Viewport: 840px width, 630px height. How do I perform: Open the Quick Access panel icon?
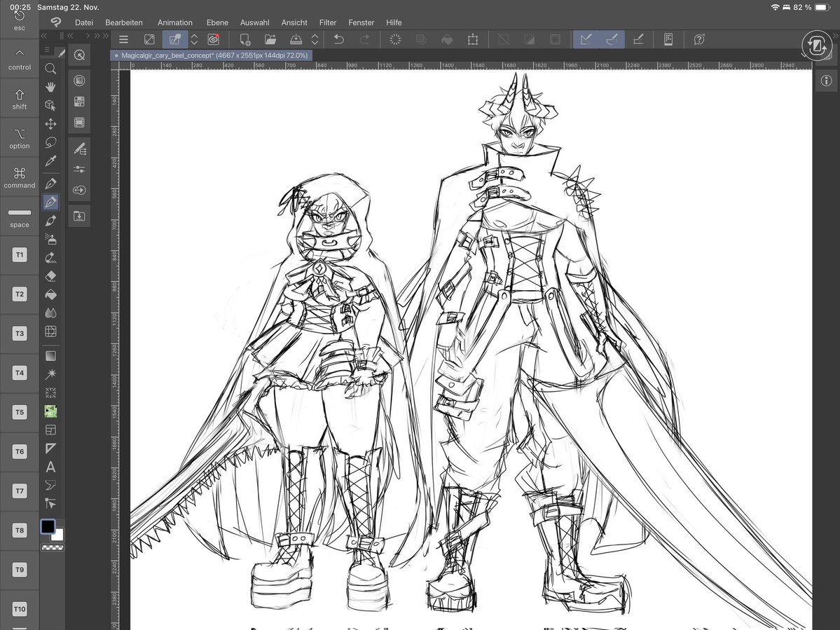click(x=79, y=55)
